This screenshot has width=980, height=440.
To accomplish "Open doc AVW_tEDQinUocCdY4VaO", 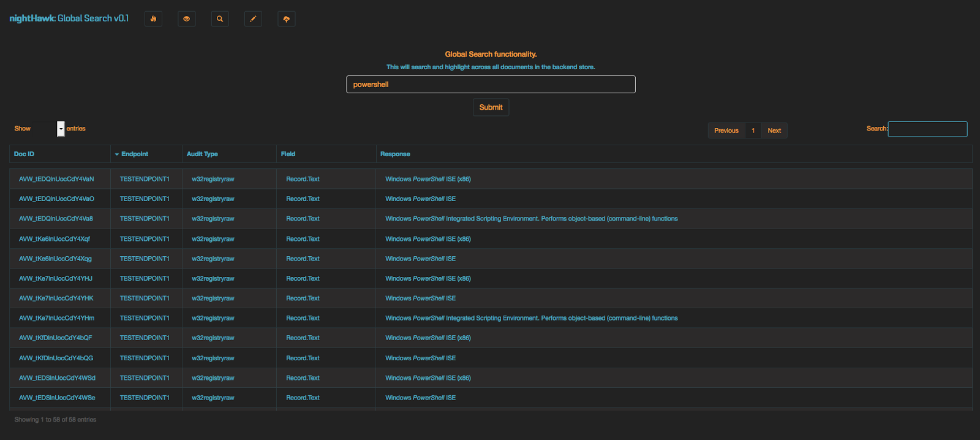I will tap(56, 199).
